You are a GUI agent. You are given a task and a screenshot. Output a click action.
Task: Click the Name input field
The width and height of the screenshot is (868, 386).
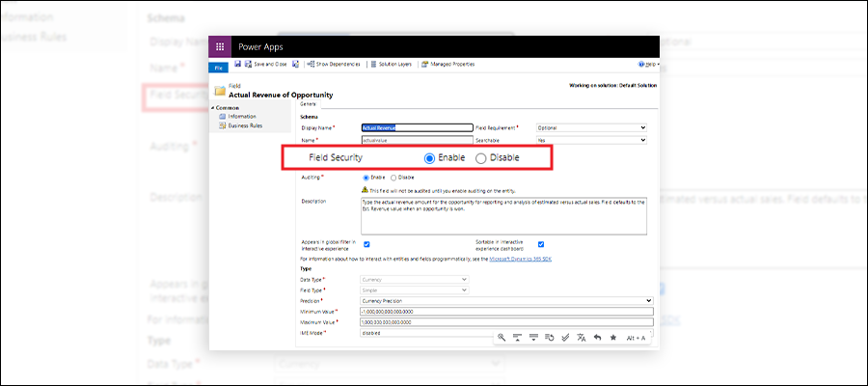pyautogui.click(x=417, y=140)
